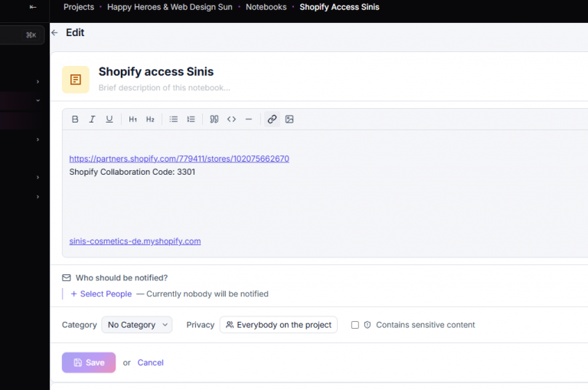Insert a blockquote
588x390 pixels.
214,120
